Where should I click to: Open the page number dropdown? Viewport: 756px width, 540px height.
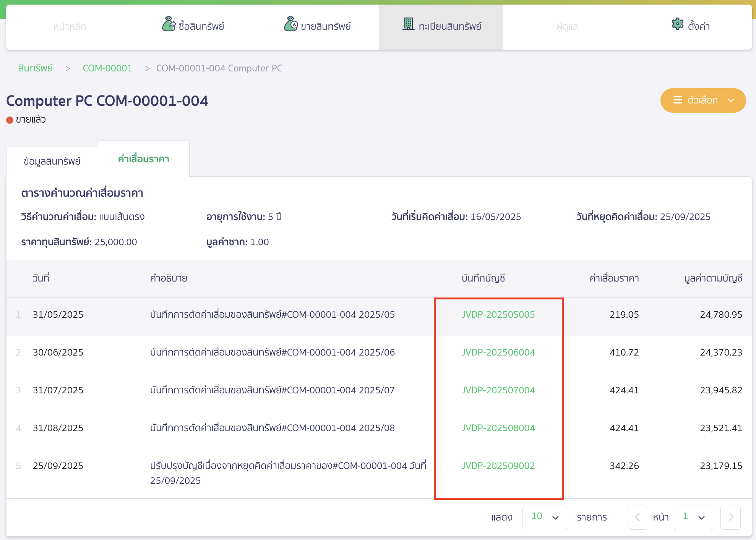pos(693,517)
